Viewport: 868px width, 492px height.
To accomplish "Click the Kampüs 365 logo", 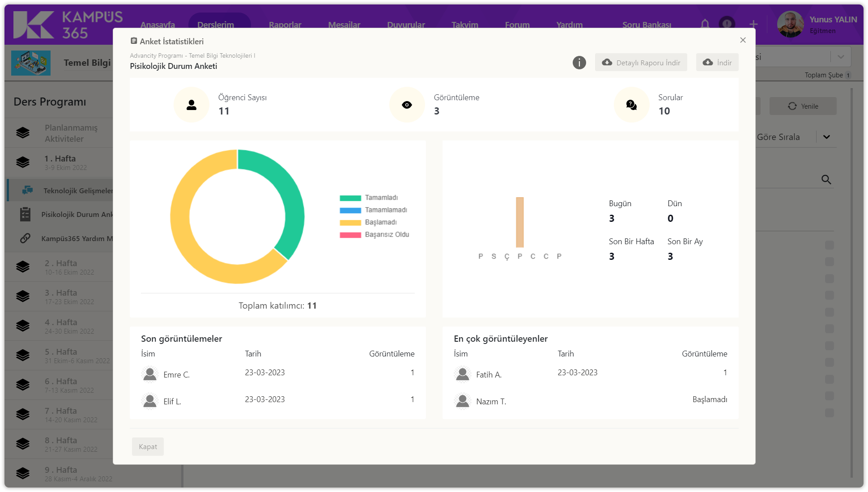I will coord(67,25).
